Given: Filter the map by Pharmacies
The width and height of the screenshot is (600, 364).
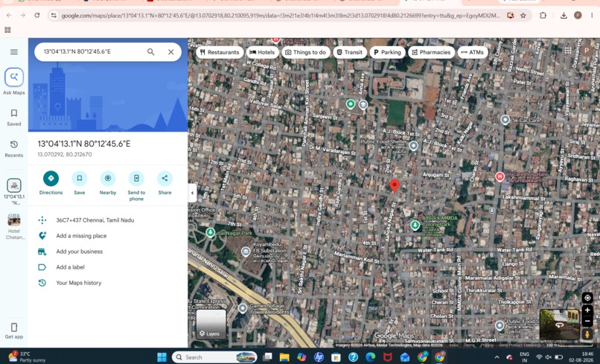Looking at the screenshot, I should [431, 52].
